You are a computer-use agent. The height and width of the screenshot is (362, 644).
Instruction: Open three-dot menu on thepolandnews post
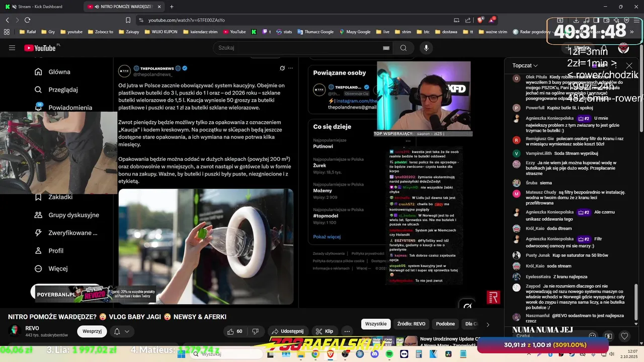290,68
